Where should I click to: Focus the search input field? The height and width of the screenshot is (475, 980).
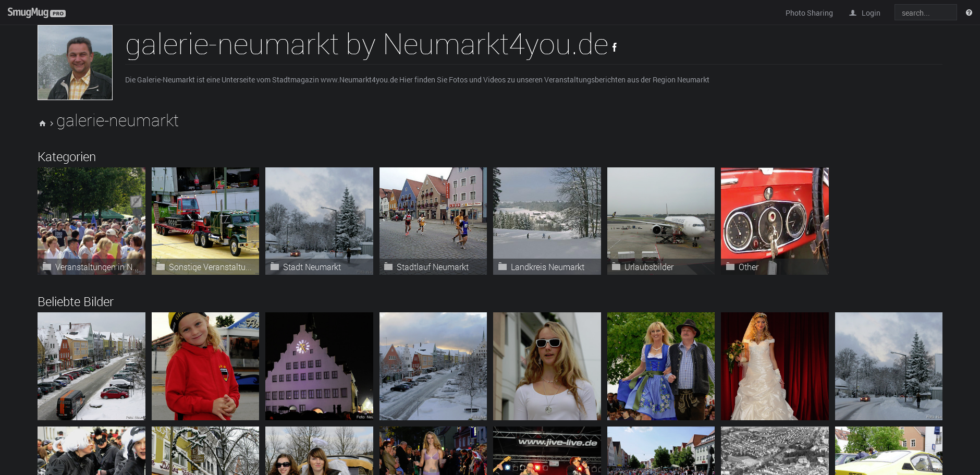[x=925, y=13]
